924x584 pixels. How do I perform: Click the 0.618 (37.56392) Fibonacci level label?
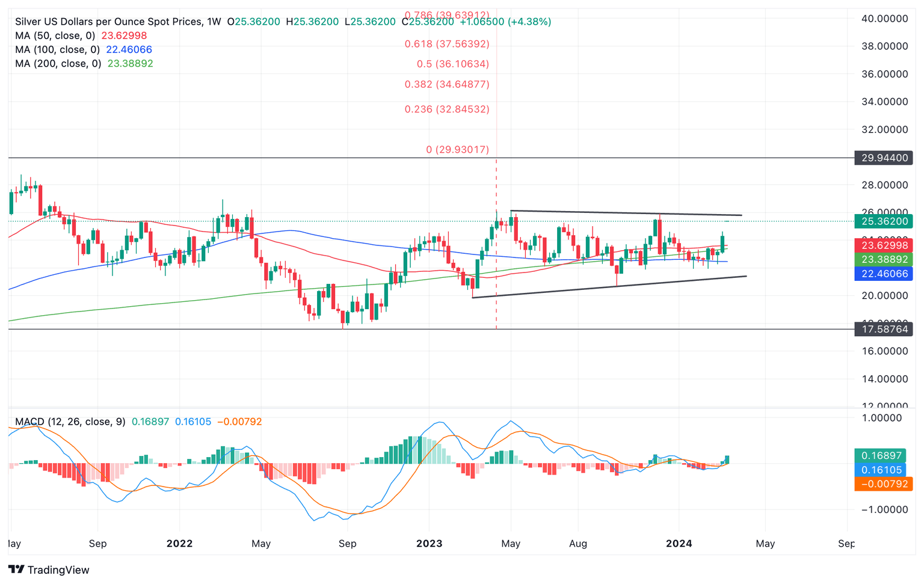pyautogui.click(x=447, y=44)
